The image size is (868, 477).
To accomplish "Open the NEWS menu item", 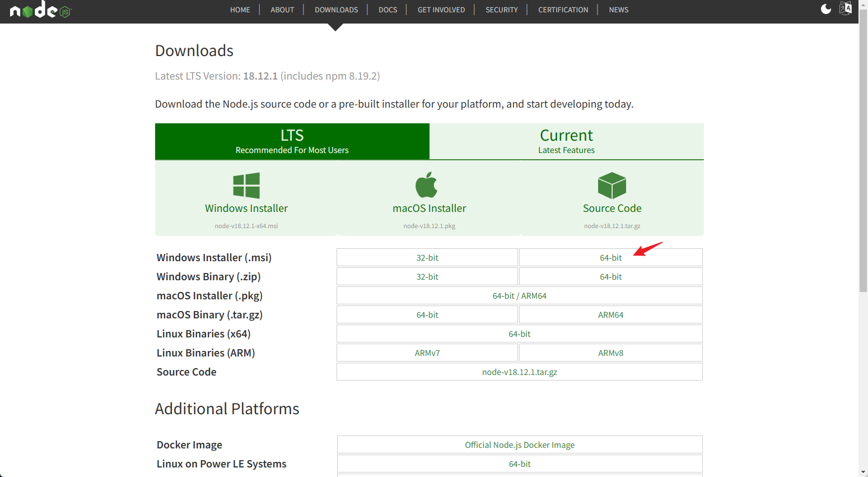I will point(619,10).
